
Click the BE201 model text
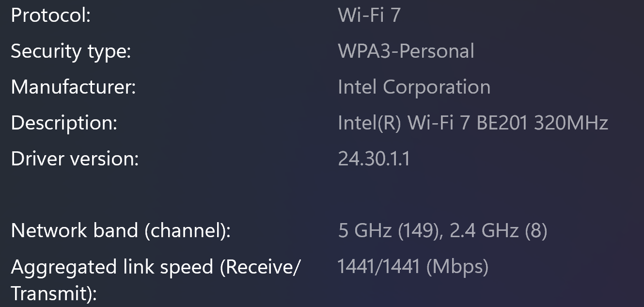tap(503, 123)
